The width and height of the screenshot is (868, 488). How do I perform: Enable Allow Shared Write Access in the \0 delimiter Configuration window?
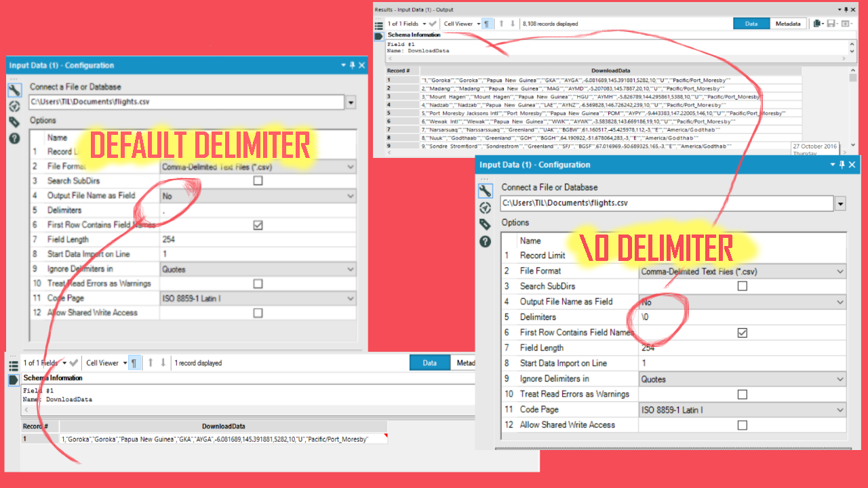742,425
